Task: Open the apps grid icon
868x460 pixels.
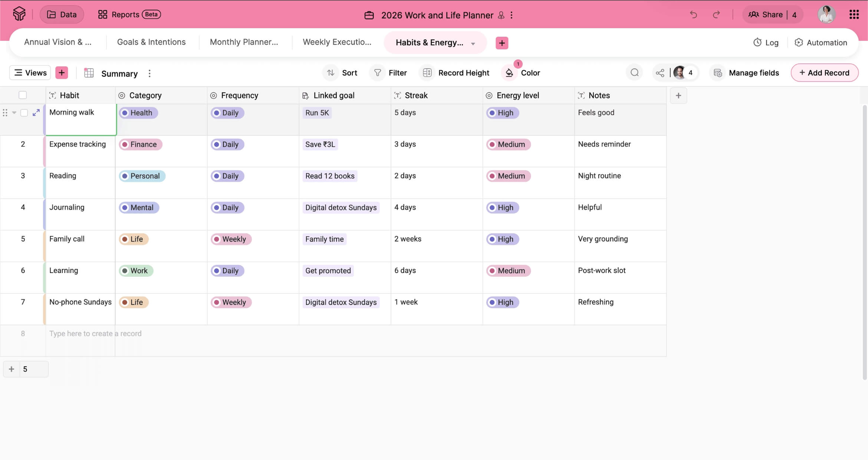Action: (x=854, y=15)
